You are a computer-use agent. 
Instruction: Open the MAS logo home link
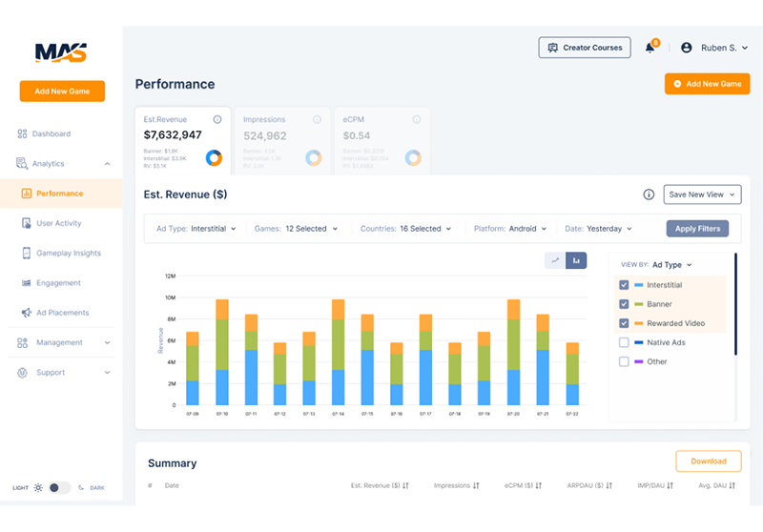(61, 52)
